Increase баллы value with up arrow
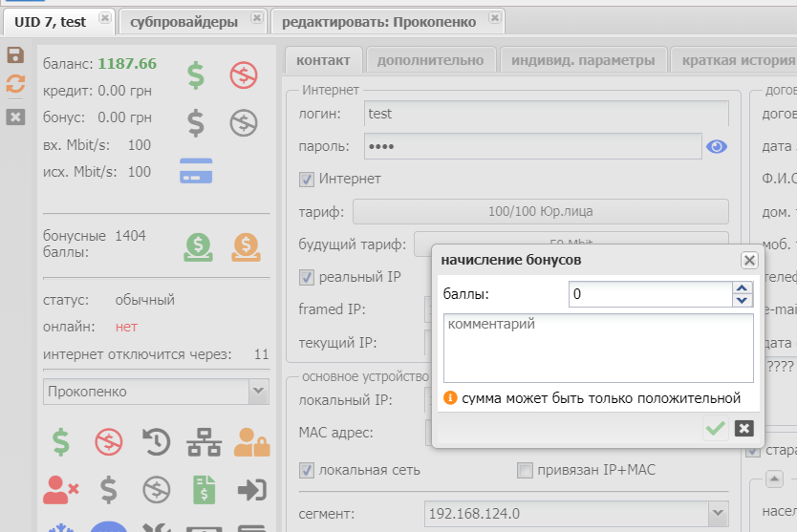This screenshot has width=797, height=532. pyautogui.click(x=741, y=288)
